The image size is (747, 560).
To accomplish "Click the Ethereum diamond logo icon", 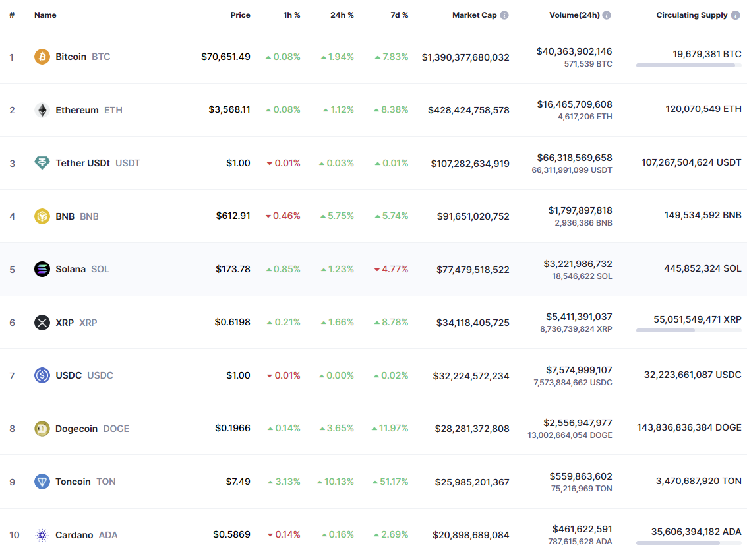I will tap(42, 110).
